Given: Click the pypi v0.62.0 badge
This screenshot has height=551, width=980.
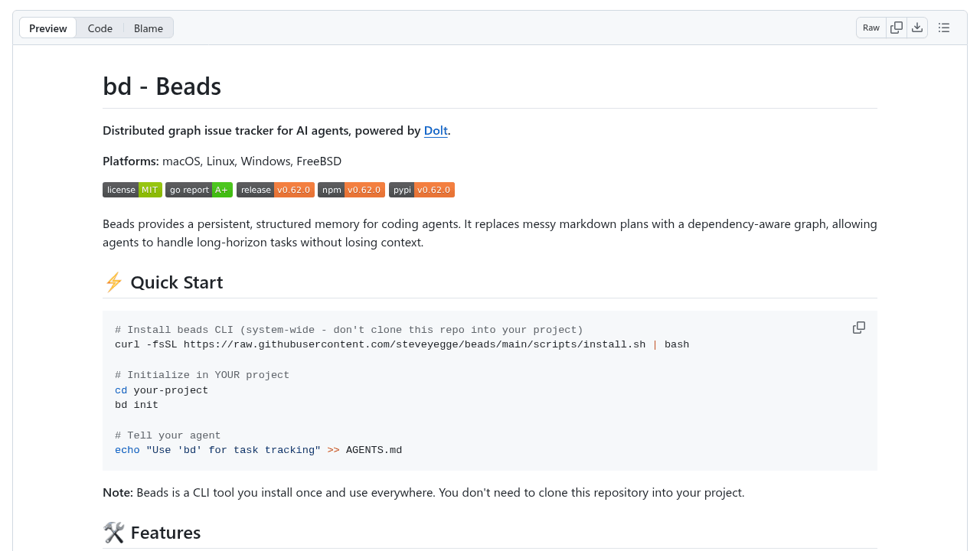Looking at the screenshot, I should coord(421,189).
